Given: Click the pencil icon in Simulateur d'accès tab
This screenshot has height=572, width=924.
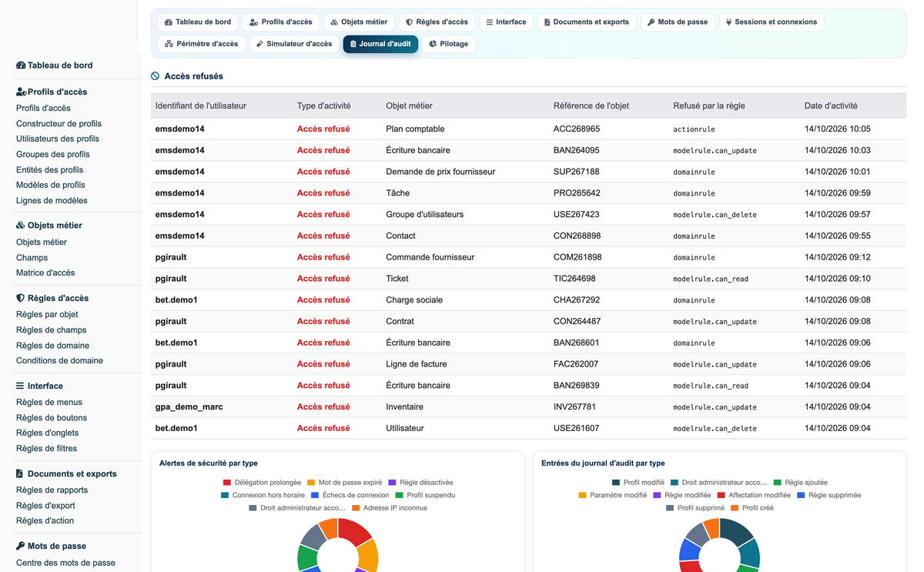Looking at the screenshot, I should click(x=260, y=44).
